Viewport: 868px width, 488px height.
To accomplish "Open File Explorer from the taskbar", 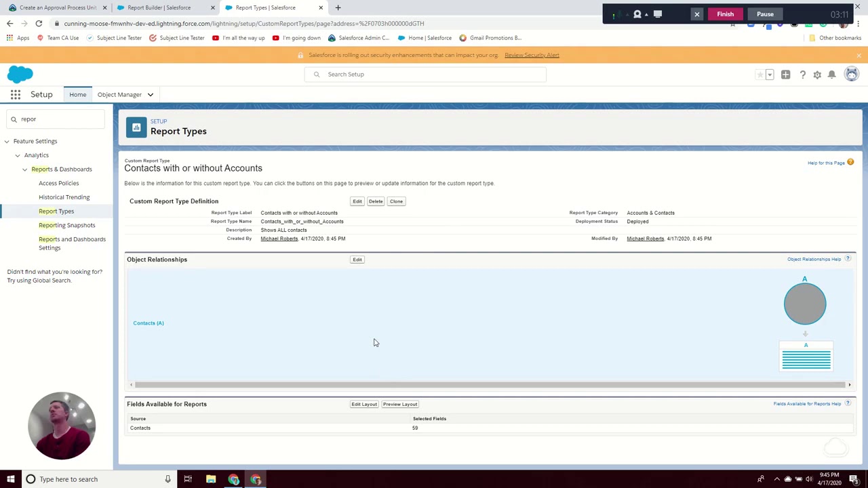I will (211, 479).
